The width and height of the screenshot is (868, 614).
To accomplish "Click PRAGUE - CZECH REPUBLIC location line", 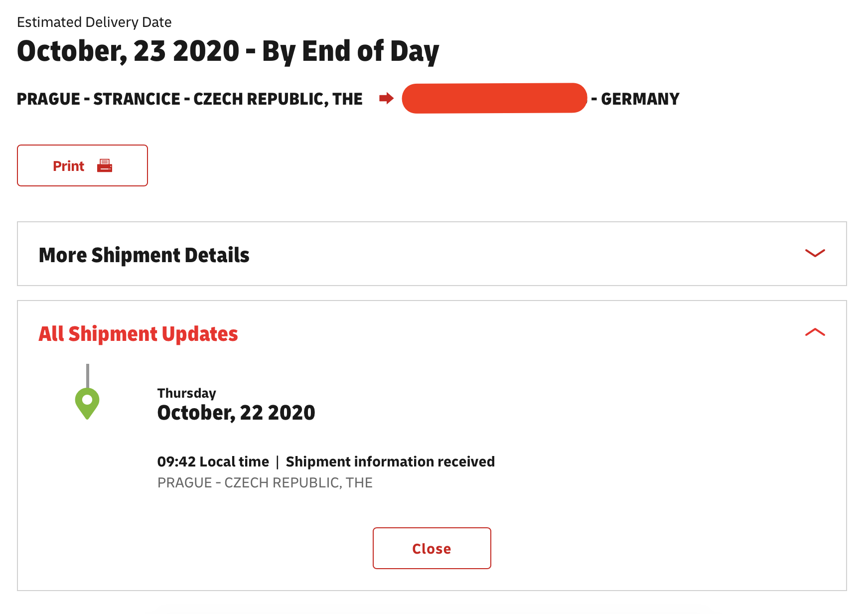I will (265, 482).
